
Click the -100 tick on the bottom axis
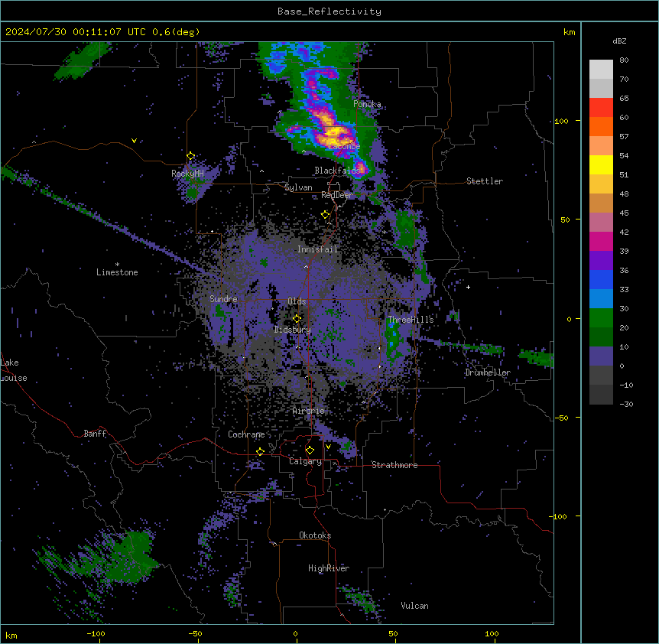tap(96, 633)
